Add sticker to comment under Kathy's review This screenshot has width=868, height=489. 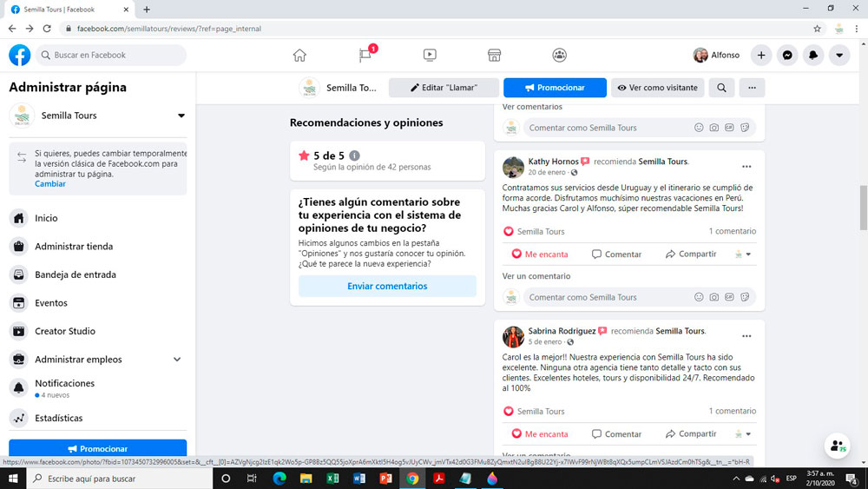point(745,297)
